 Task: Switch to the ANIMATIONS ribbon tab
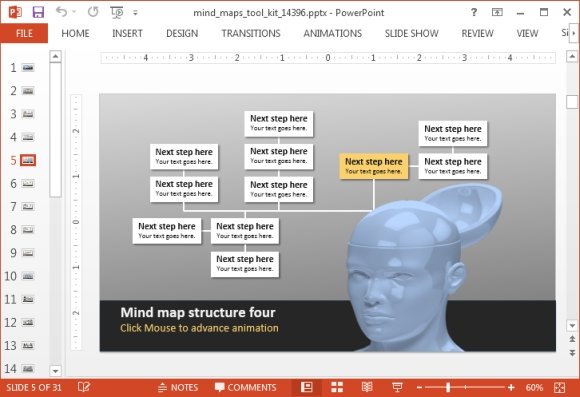tap(333, 33)
